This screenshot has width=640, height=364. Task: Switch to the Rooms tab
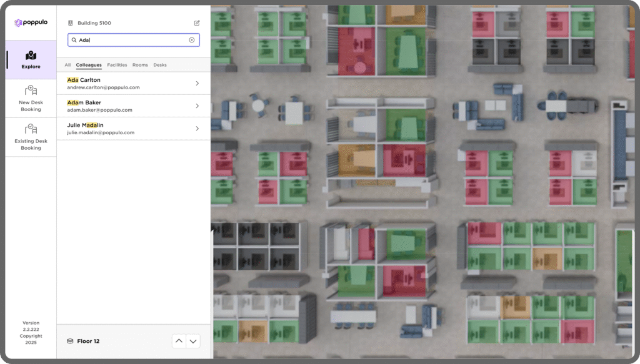click(140, 65)
